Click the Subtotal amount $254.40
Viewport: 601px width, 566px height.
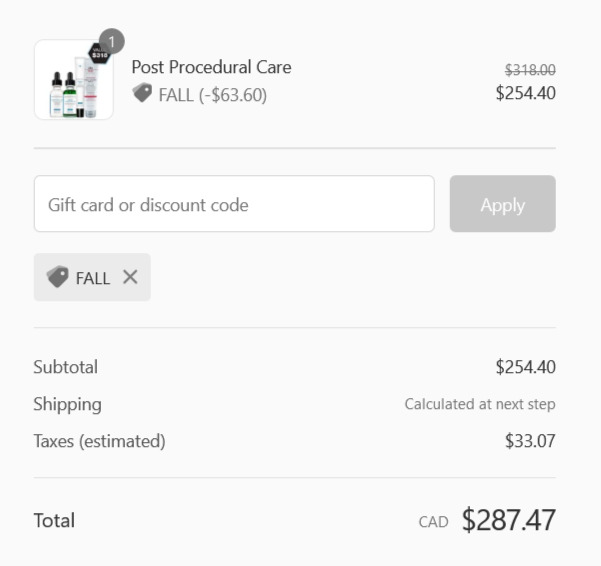pyautogui.click(x=525, y=367)
